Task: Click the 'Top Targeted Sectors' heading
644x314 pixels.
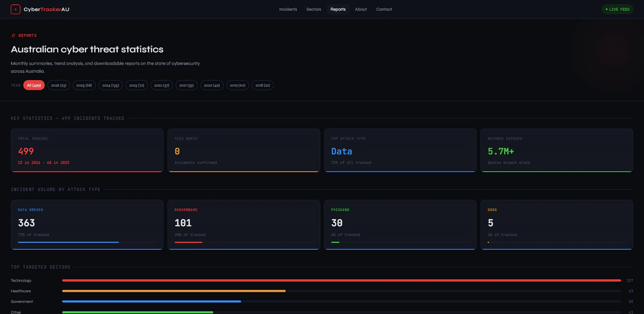Action: tap(41, 267)
